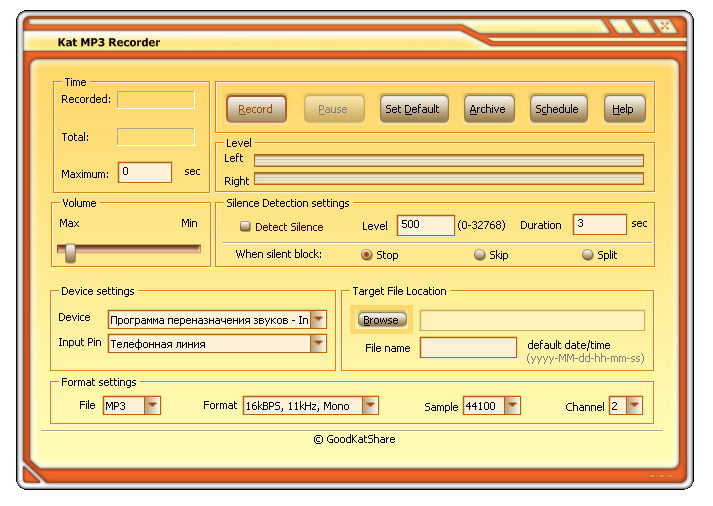Image resolution: width=713 pixels, height=506 pixels.
Task: Select the Stop radio option
Action: click(x=366, y=255)
